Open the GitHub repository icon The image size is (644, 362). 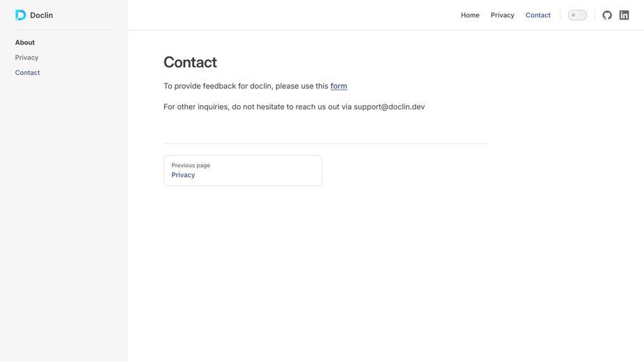[x=607, y=15]
